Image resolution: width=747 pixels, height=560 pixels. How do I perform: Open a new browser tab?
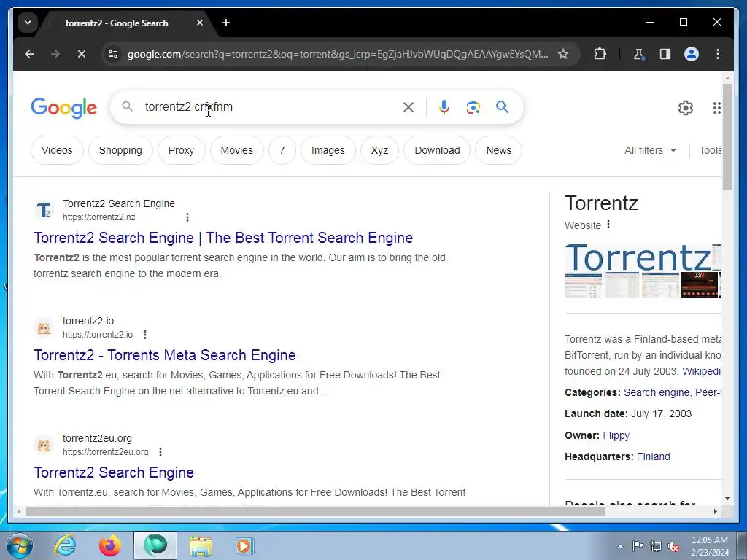pyautogui.click(x=226, y=23)
